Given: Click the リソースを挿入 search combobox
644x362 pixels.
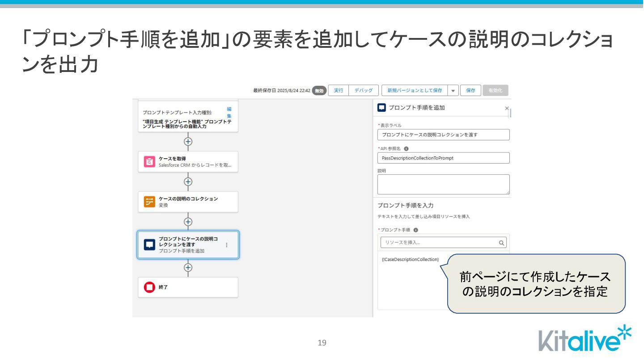Looking at the screenshot, I should 444,243.
